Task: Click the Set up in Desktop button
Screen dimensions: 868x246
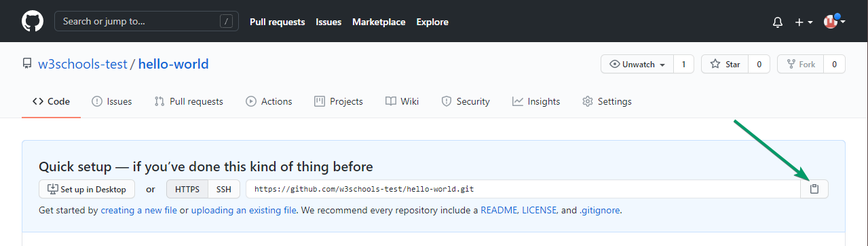Action: pyautogui.click(x=87, y=189)
